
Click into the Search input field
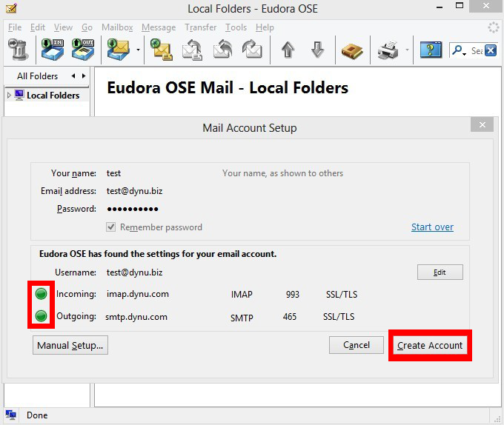(477, 50)
